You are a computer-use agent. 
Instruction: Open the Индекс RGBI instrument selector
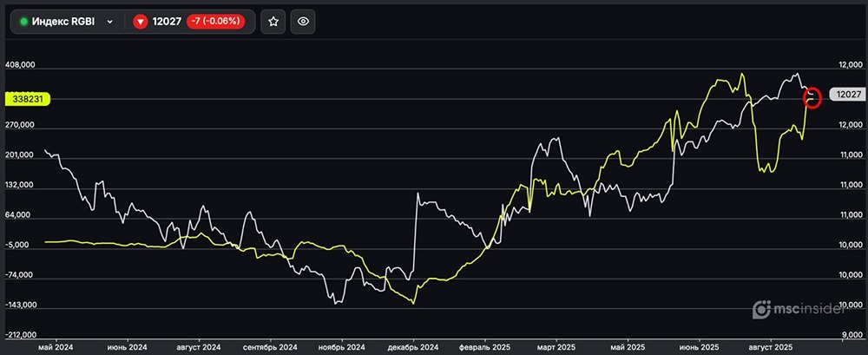[x=65, y=22]
